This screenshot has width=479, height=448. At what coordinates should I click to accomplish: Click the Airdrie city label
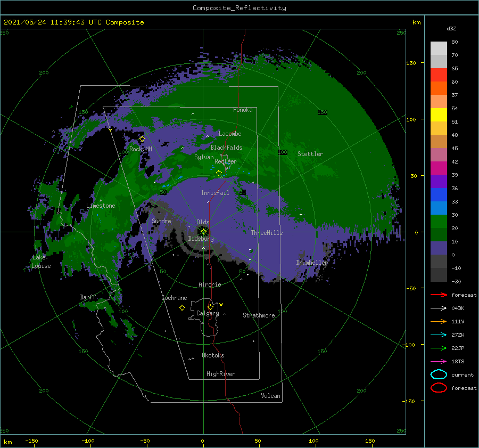pos(210,284)
